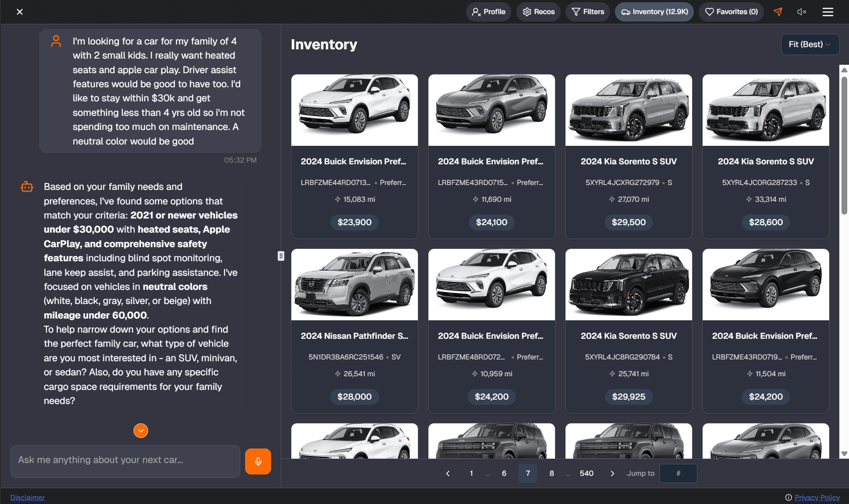Open the hamburger menu
This screenshot has height=504, width=849.
pyautogui.click(x=828, y=12)
